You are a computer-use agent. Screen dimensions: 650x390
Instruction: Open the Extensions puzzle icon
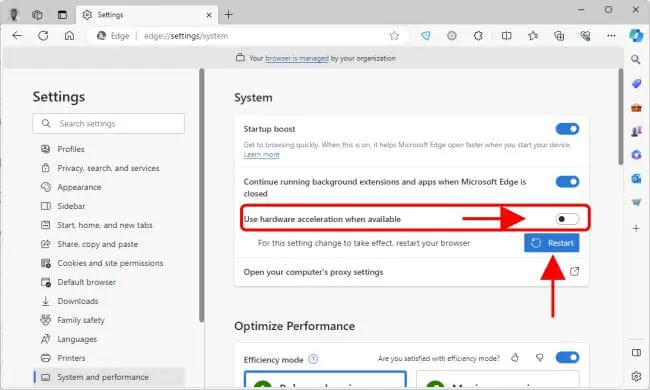pos(478,36)
